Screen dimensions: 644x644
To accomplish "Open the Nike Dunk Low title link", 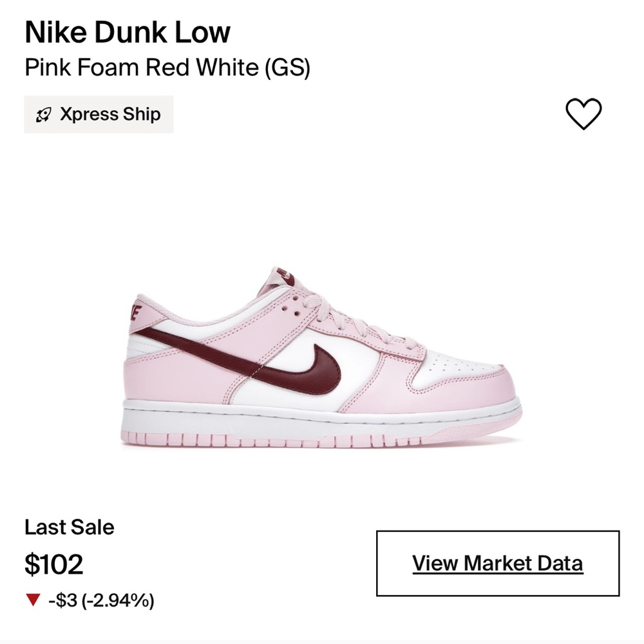I will 126,32.
